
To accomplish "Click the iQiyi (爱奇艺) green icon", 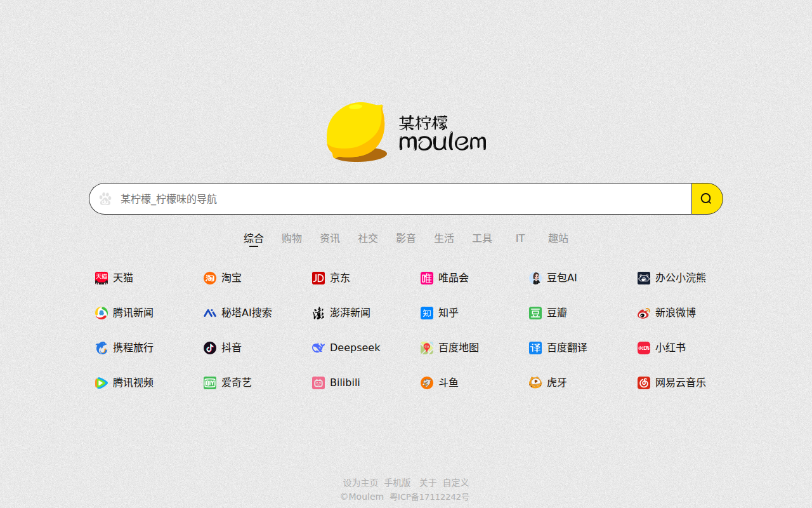I will point(210,383).
